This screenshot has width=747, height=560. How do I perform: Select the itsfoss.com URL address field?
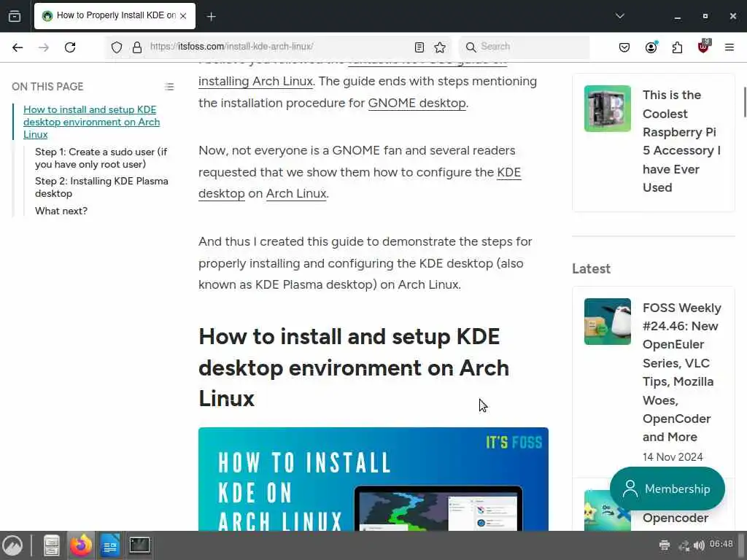click(279, 47)
